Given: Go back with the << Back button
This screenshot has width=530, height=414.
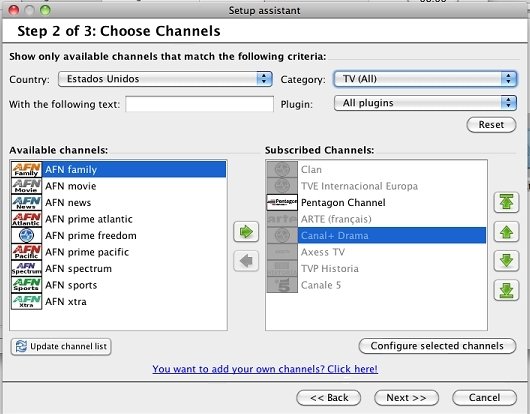Looking at the screenshot, I should click(329, 398).
